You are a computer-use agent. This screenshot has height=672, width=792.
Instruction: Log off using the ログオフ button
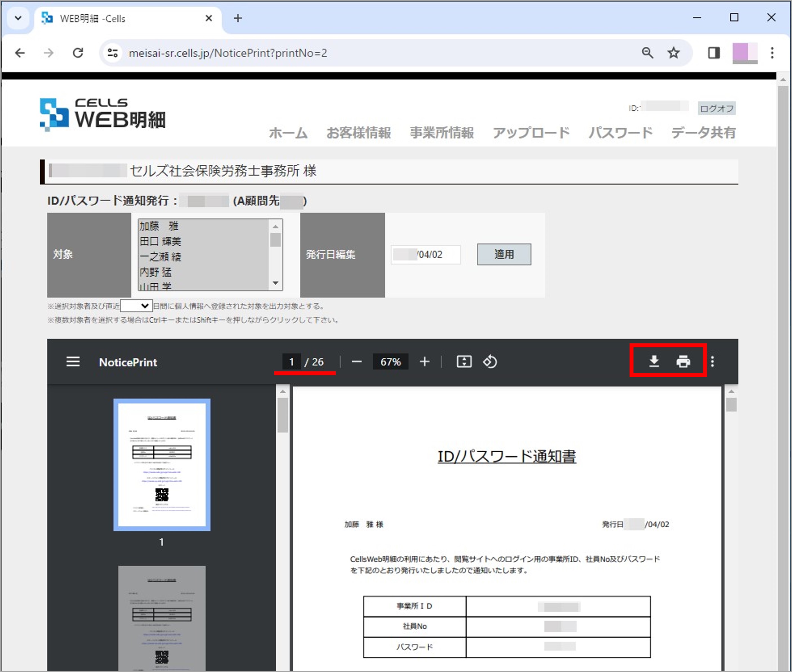[716, 108]
